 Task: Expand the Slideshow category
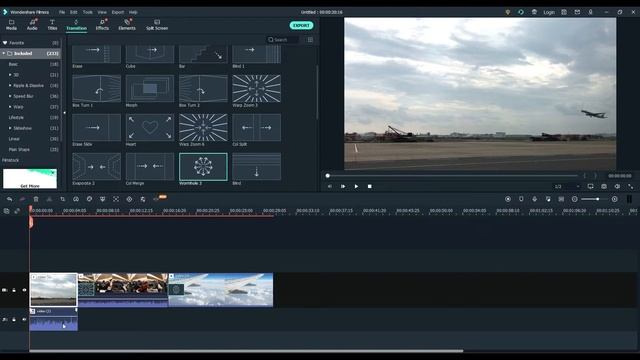(x=10, y=128)
